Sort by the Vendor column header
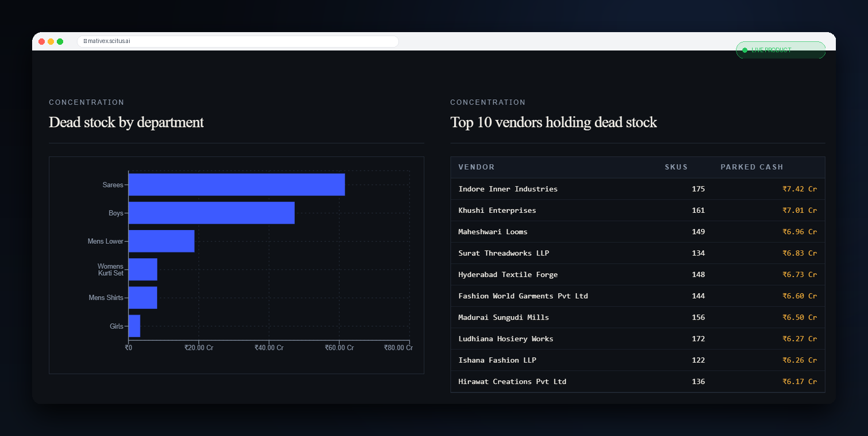Image resolution: width=868 pixels, height=436 pixels. pos(476,167)
